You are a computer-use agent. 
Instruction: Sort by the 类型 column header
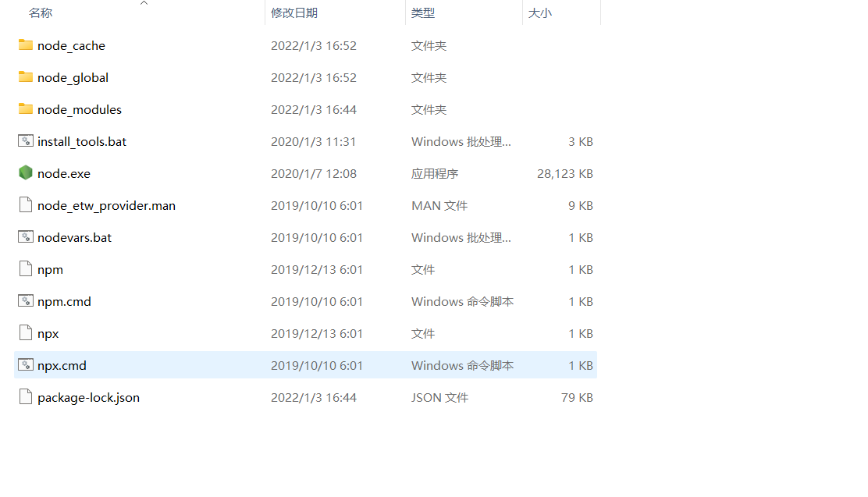click(423, 12)
